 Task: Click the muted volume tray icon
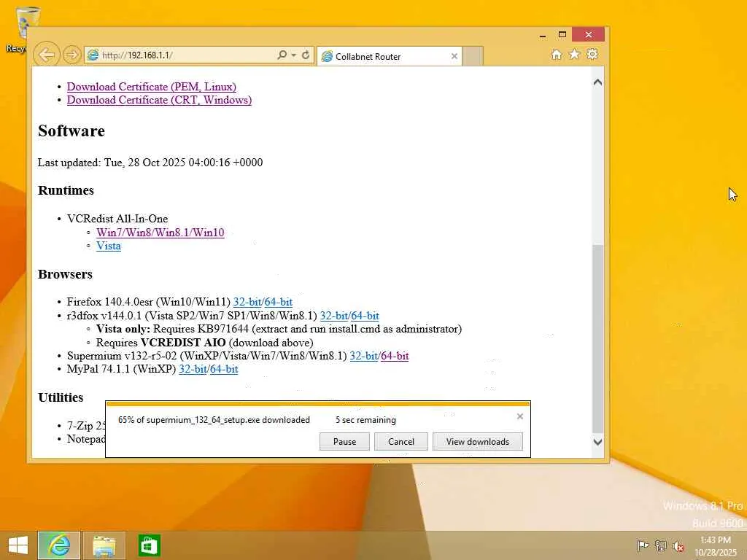click(678, 546)
